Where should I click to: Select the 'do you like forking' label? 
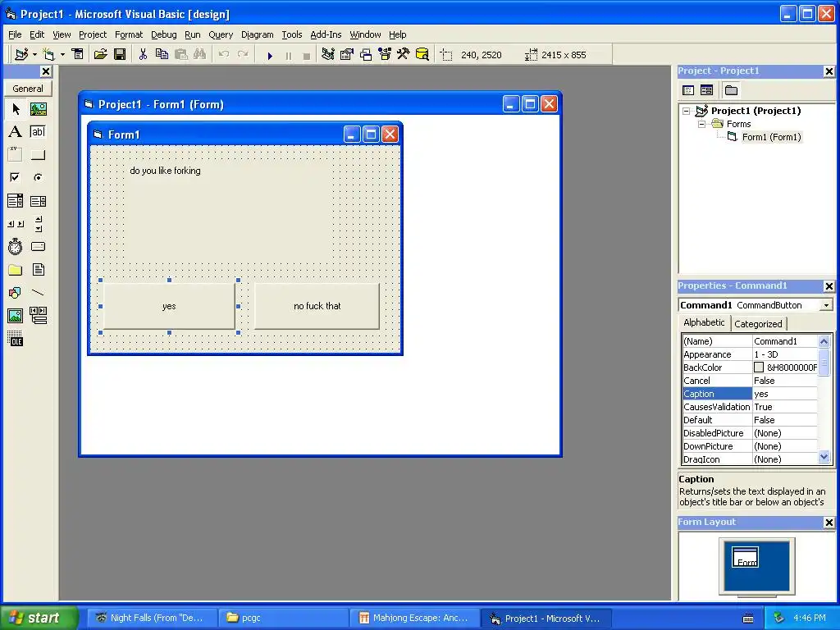pos(165,171)
